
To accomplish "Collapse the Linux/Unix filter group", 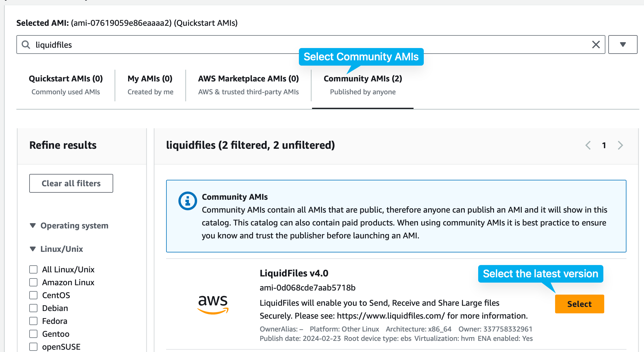I will [x=33, y=249].
